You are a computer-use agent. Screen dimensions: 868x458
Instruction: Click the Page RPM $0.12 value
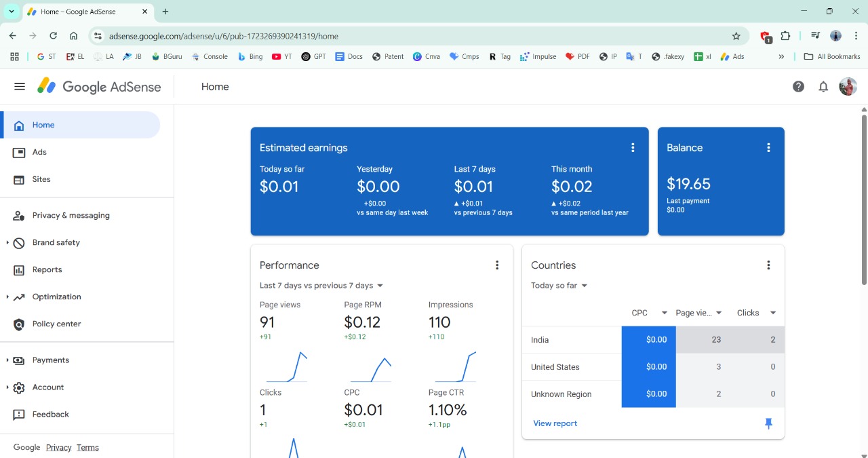pos(362,322)
